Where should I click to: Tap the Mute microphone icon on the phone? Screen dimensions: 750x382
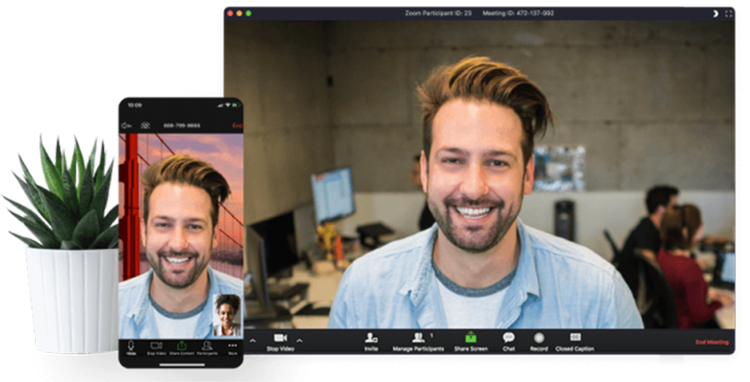131,348
